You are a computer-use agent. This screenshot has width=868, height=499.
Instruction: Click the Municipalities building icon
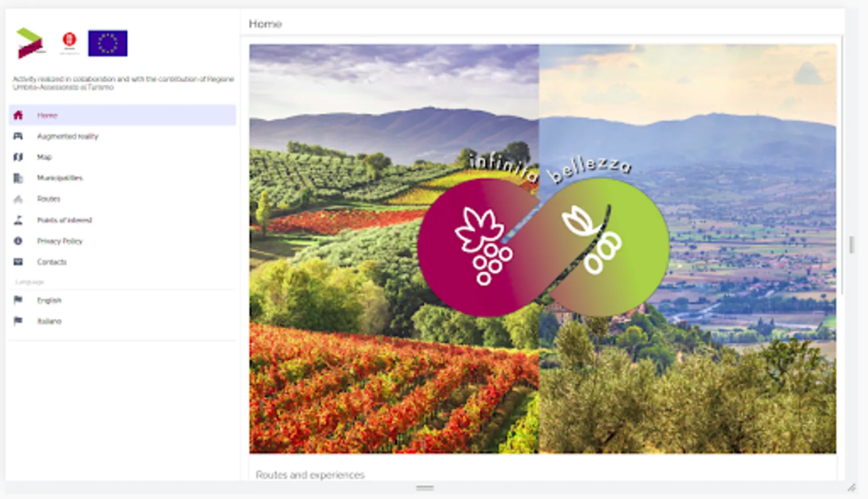click(18, 178)
